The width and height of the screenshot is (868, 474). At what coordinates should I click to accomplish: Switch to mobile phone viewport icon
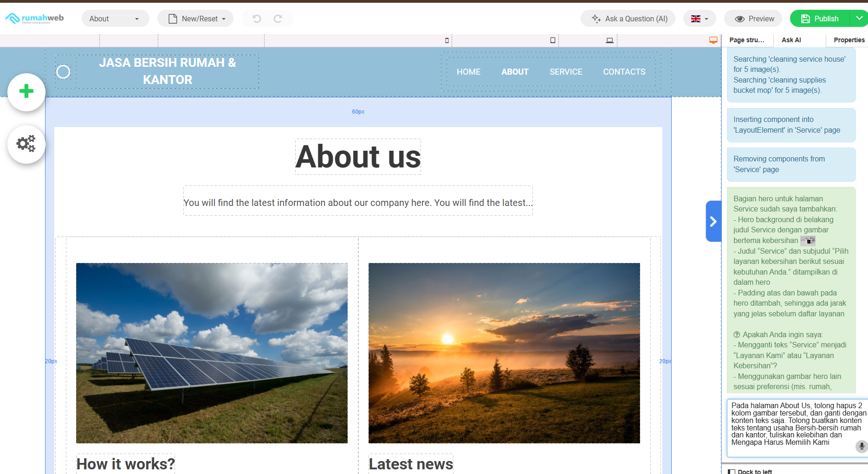click(x=447, y=40)
